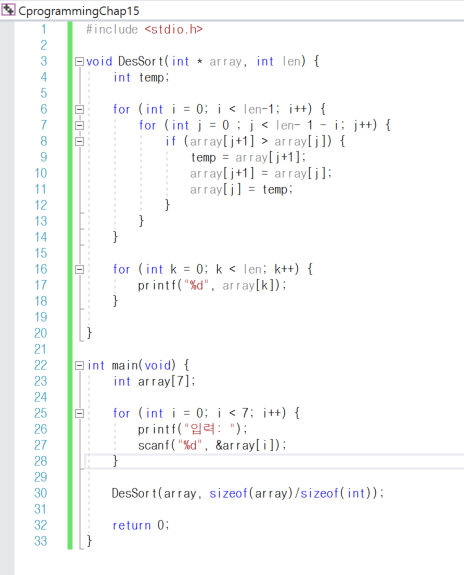Collapse the DesSort function at line 3
This screenshot has height=575, width=464.
coord(79,61)
